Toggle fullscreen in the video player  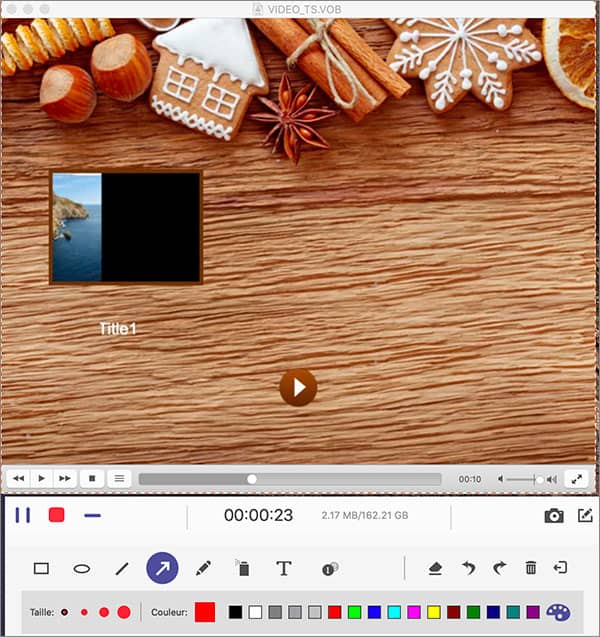click(x=576, y=479)
